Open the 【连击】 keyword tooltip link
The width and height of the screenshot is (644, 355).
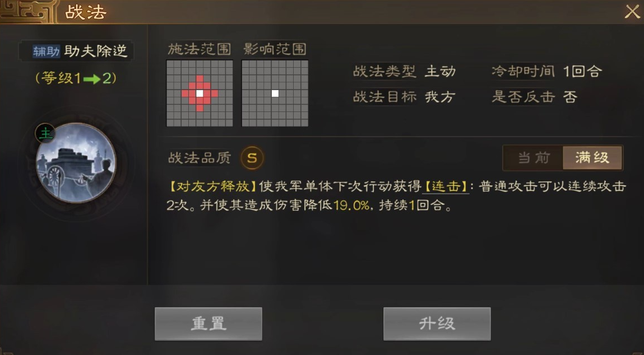446,186
